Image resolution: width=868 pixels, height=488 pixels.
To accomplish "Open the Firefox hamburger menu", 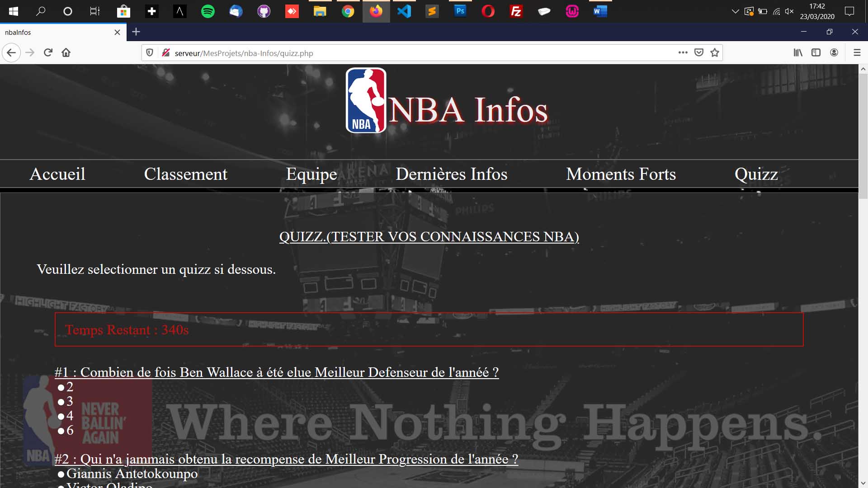I will pos(857,52).
